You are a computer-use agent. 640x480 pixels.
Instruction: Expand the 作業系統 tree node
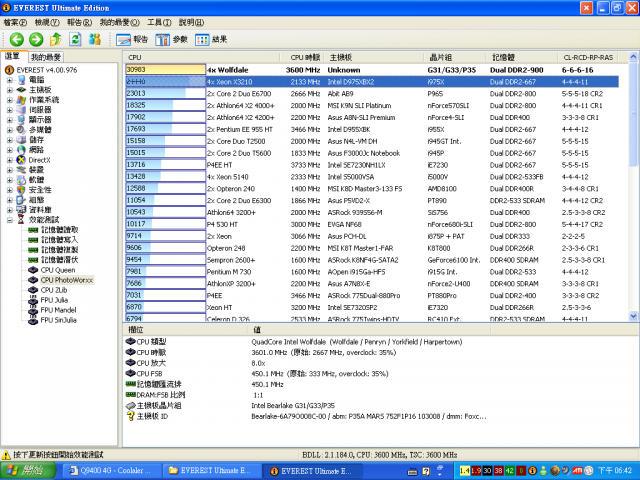point(9,100)
